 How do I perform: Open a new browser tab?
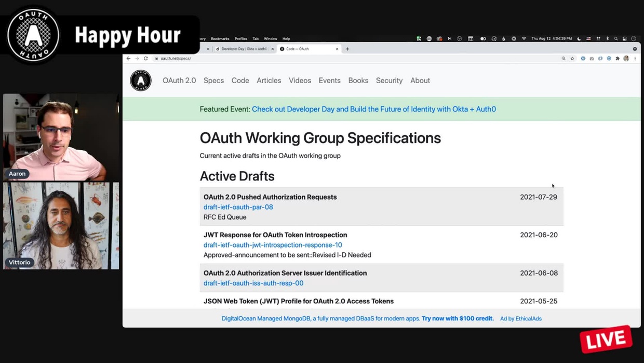pos(347,49)
